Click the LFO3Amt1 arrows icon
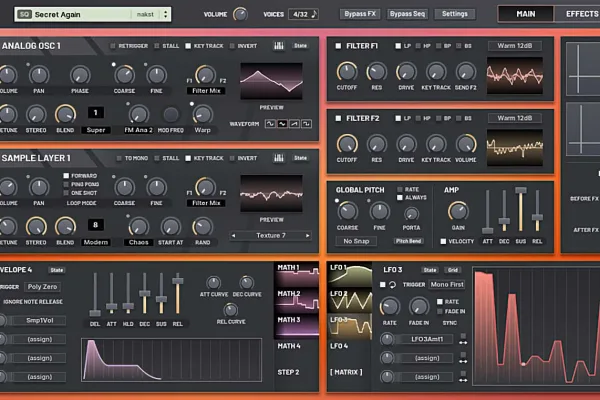The width and height of the screenshot is (600, 400). coord(463,343)
